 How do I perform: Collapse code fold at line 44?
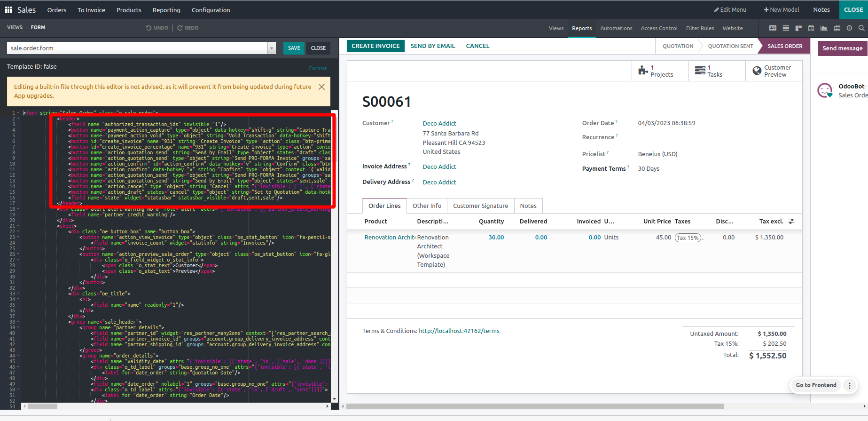point(18,356)
